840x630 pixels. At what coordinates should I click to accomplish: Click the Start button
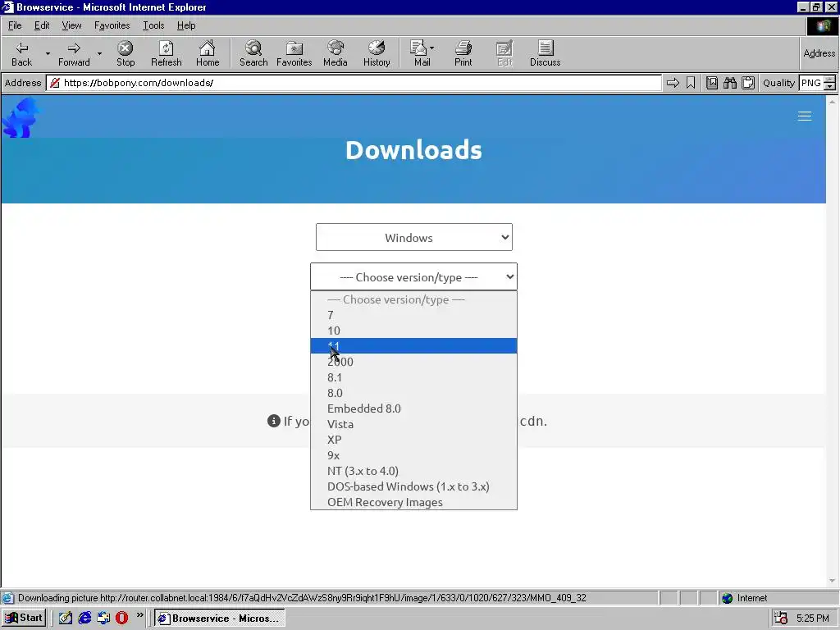(24, 618)
